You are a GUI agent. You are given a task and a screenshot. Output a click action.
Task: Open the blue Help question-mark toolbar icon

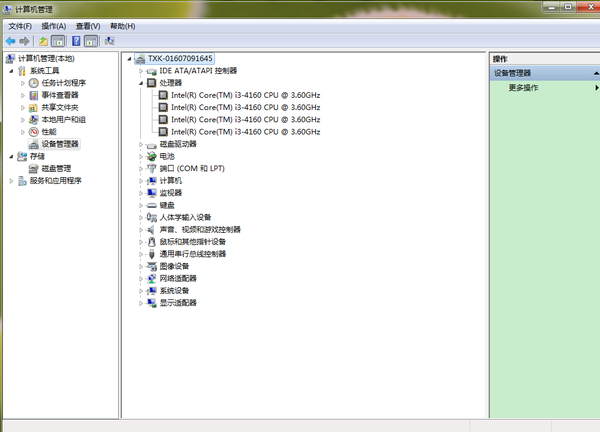click(76, 41)
